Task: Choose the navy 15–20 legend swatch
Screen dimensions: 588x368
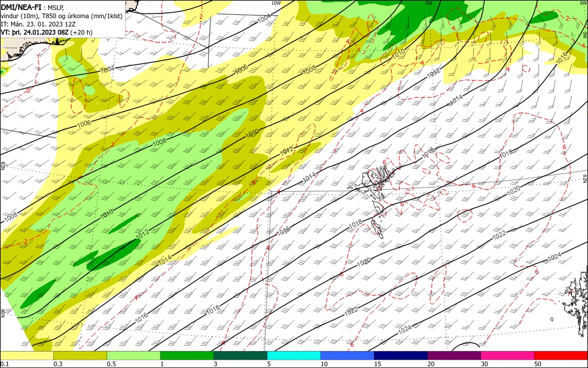Action: coord(400,356)
